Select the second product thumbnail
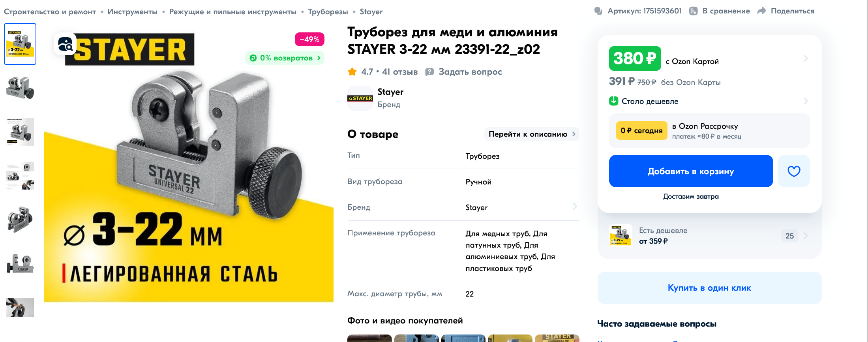 pyautogui.click(x=20, y=88)
